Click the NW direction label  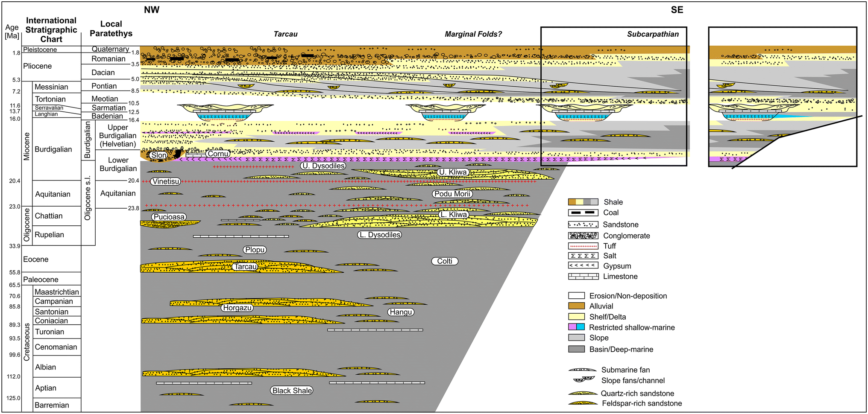pyautogui.click(x=152, y=10)
